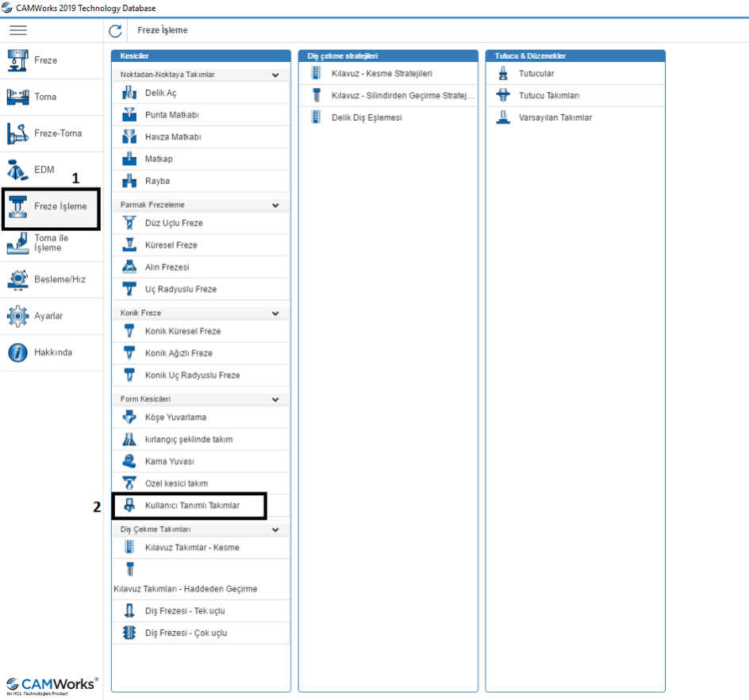Open Kullanıcı Tanımlı Takımlar
The height and width of the screenshot is (700, 749).
(x=192, y=505)
